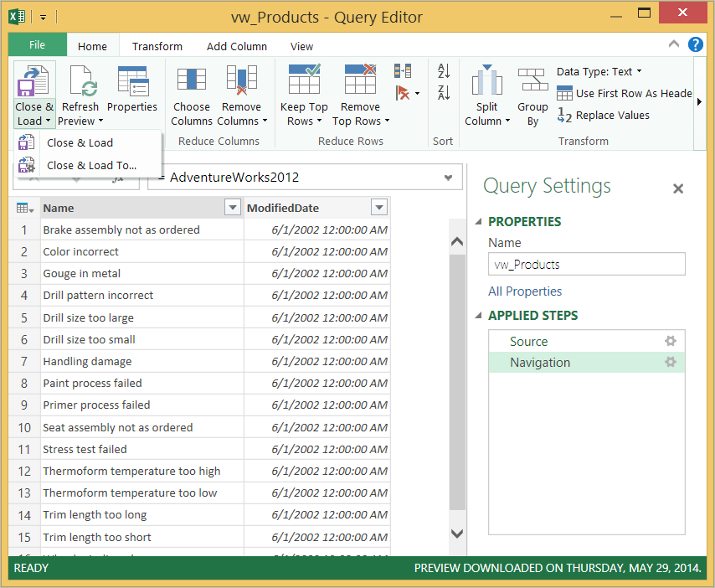Sort descending with the Z-A icon

click(444, 93)
